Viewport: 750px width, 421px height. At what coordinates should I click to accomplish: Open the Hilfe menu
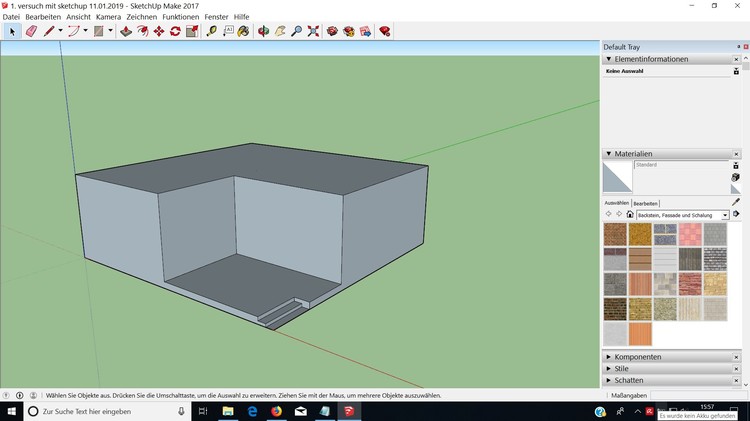[242, 17]
